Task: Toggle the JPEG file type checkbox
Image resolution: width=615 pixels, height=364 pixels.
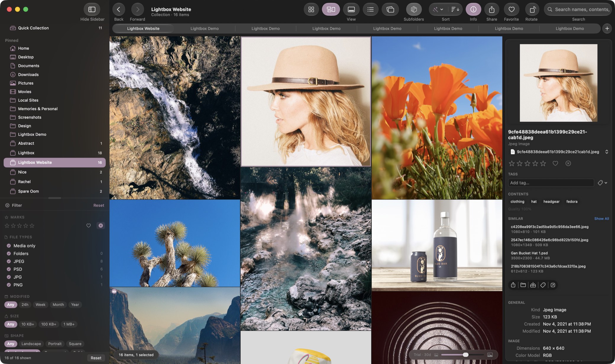Action: coord(9,261)
